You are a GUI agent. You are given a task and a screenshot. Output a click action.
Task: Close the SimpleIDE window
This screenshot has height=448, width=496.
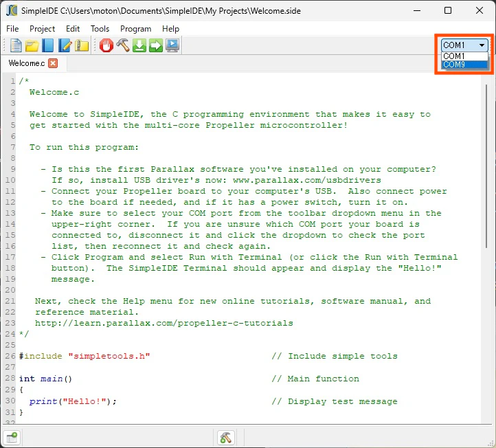point(480,10)
